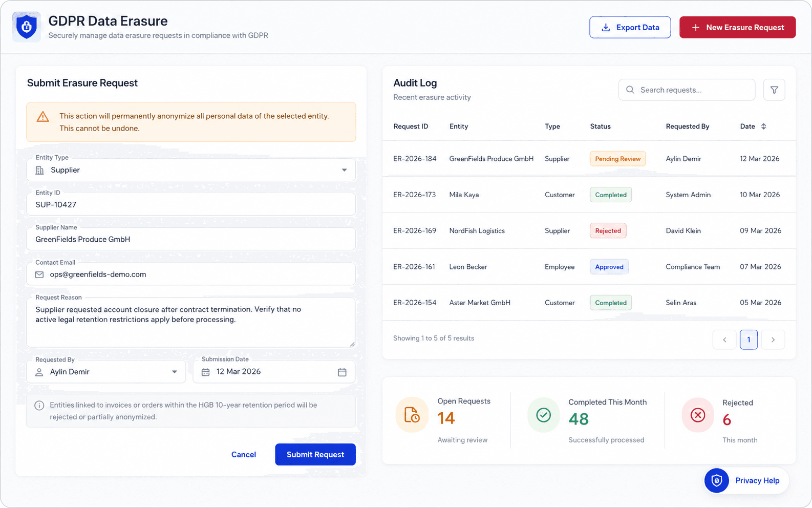Click the envelope icon in Contact Email
This screenshot has width=812, height=508.
[x=39, y=274]
